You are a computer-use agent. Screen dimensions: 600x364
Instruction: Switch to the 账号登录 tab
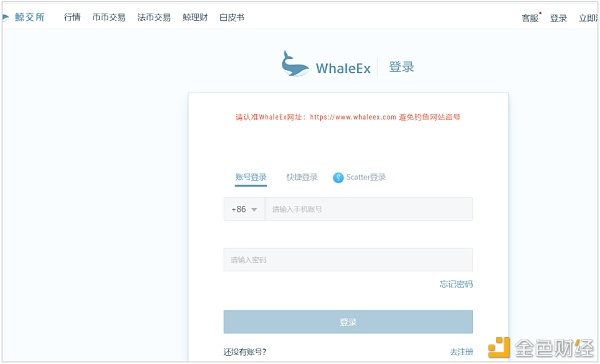251,177
